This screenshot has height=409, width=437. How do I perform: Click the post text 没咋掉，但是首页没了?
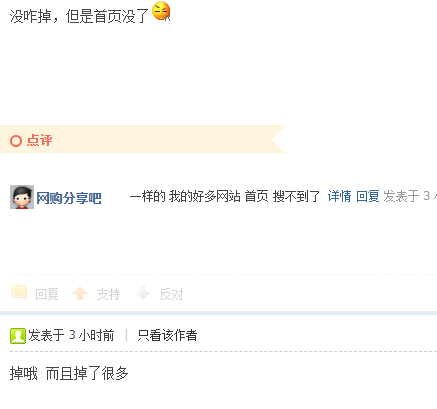79,16
